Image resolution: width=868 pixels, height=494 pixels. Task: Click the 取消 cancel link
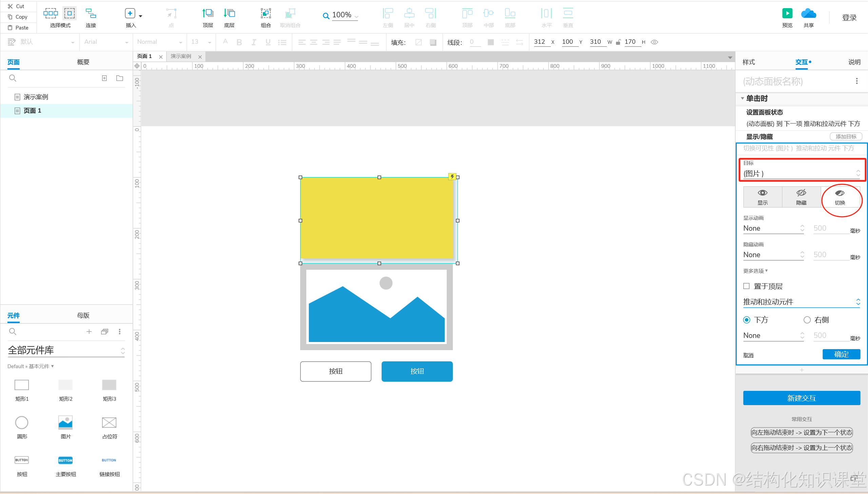[x=748, y=355]
